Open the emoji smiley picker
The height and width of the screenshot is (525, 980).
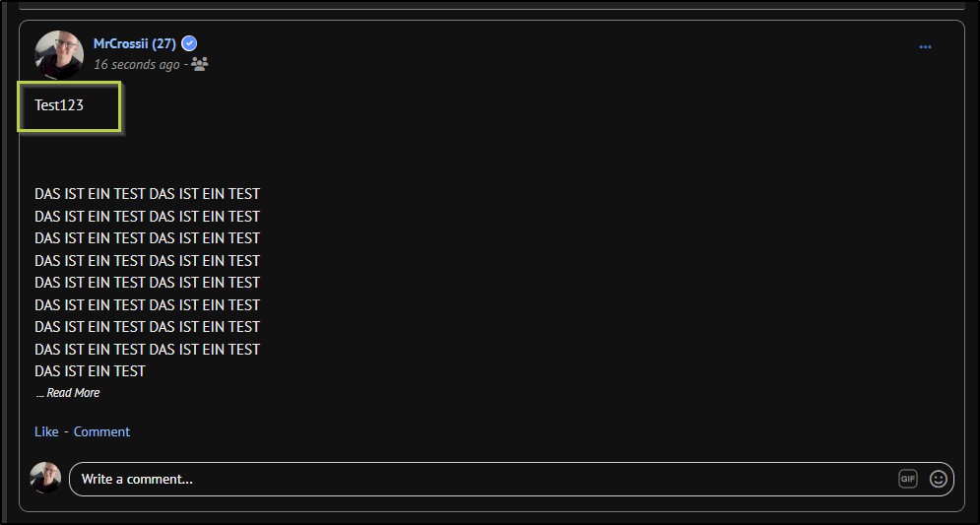[939, 479]
